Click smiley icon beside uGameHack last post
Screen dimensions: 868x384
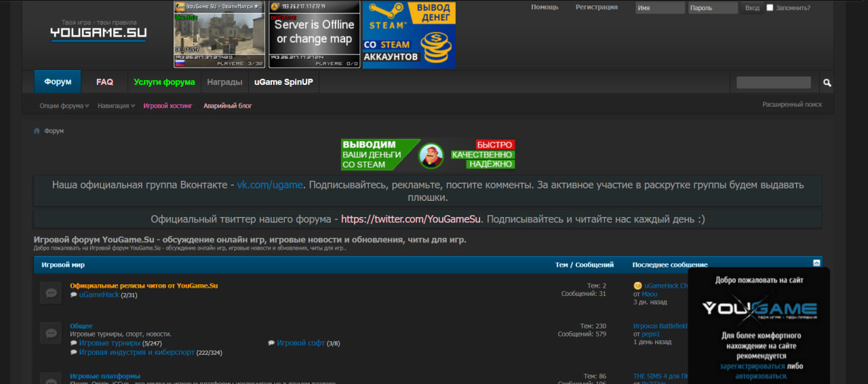click(637, 286)
